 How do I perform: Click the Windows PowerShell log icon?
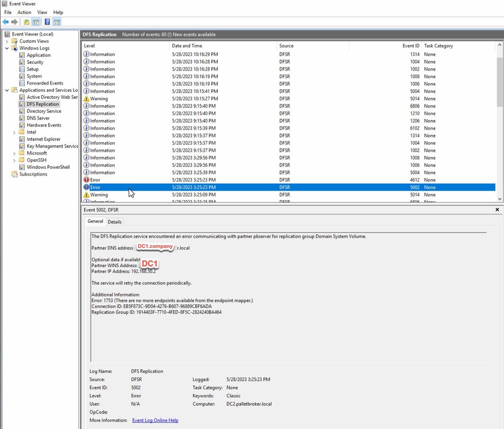point(22,167)
